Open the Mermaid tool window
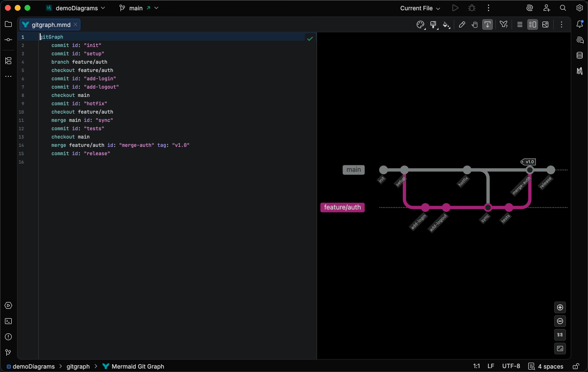This screenshot has width=588, height=372. [x=580, y=71]
